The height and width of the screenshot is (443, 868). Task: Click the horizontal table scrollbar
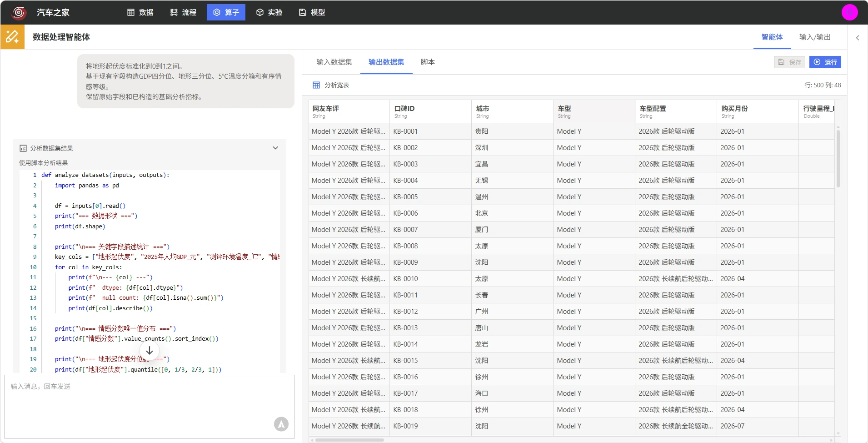349,440
